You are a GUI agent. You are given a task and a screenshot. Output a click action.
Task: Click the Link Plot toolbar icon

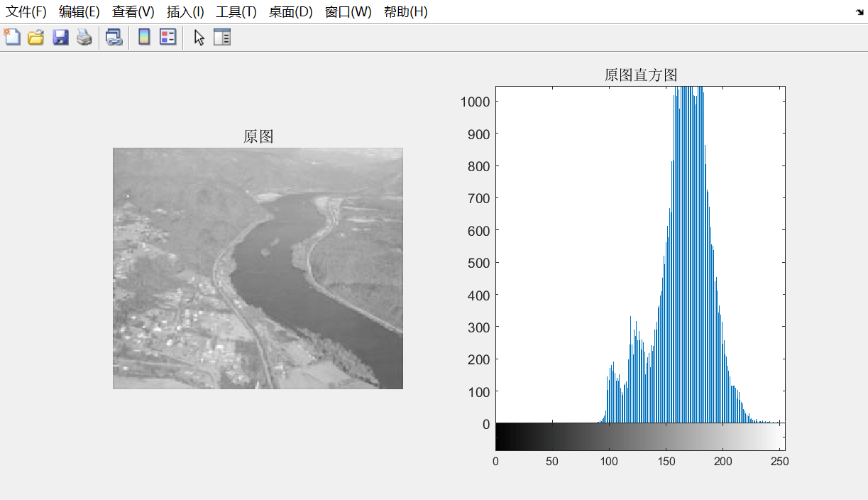pos(114,38)
